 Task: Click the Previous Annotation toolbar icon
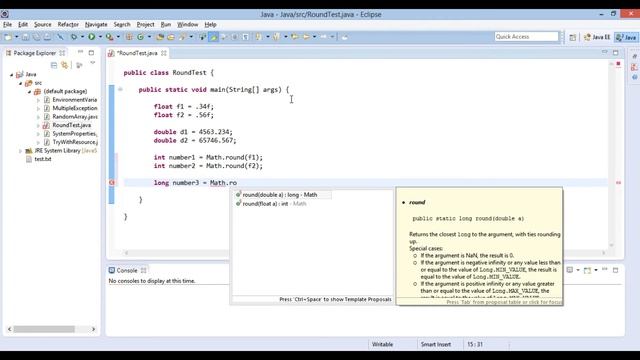coord(276,37)
